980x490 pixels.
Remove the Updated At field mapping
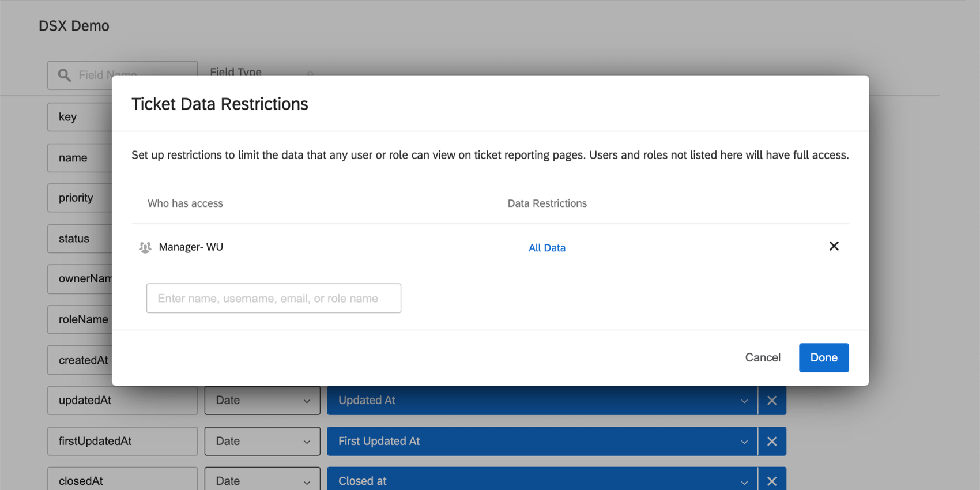[772, 401]
